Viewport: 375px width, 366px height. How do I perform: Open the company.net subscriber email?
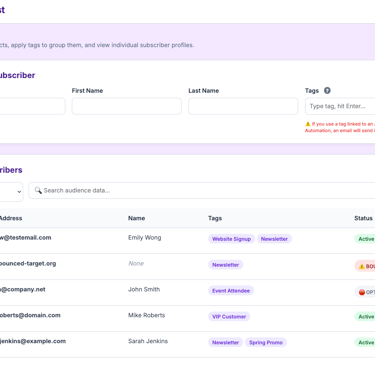point(23,289)
